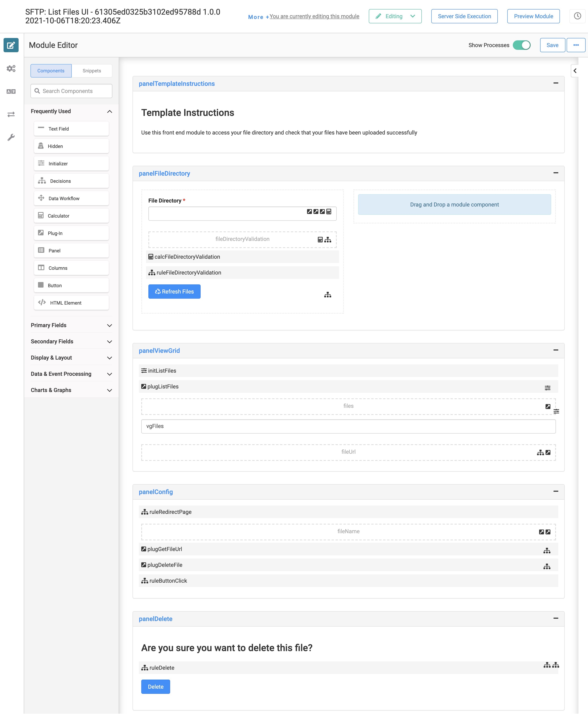Click the decisions icon next to Refresh Files
Viewport: 588px width, 714px height.
pyautogui.click(x=327, y=295)
